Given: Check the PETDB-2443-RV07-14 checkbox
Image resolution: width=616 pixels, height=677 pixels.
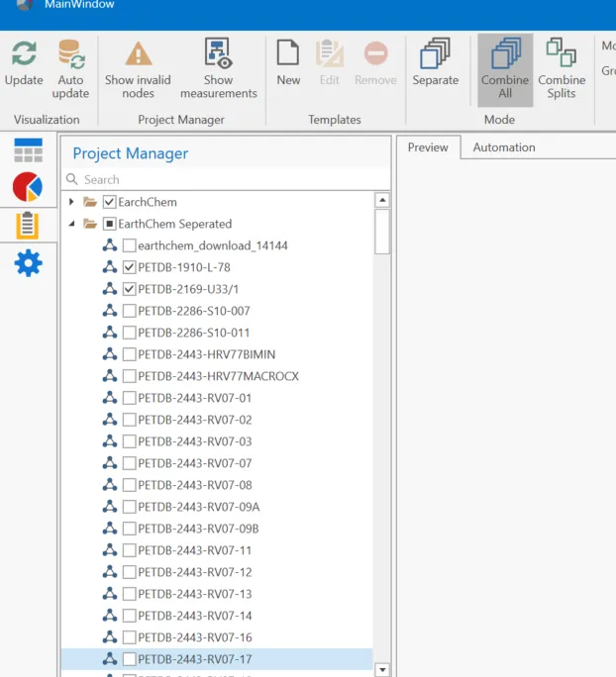Looking at the screenshot, I should [129, 616].
